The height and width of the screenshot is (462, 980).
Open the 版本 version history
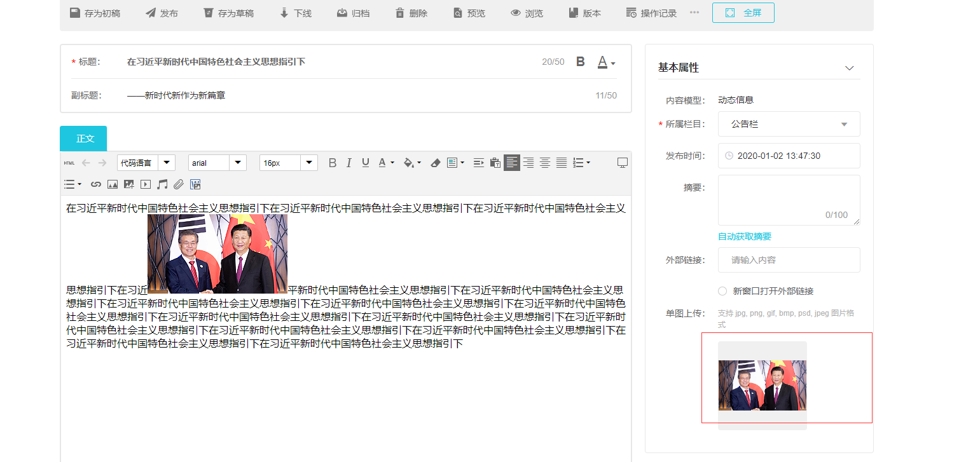pyautogui.click(x=585, y=13)
